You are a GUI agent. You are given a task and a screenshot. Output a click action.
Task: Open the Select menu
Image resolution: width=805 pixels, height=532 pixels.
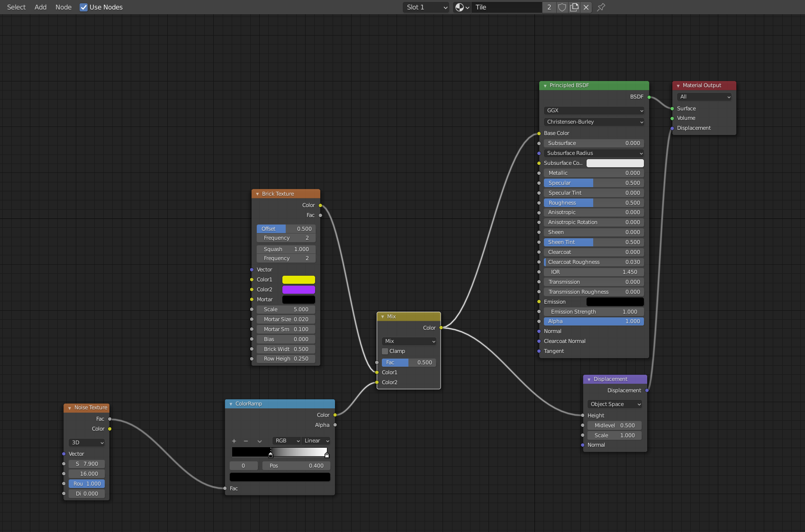16,7
